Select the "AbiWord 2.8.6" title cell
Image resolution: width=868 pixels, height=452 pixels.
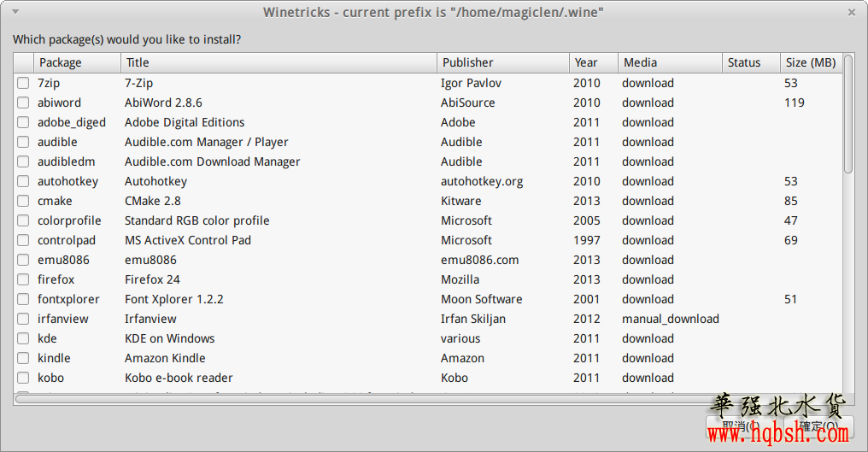coord(163,103)
